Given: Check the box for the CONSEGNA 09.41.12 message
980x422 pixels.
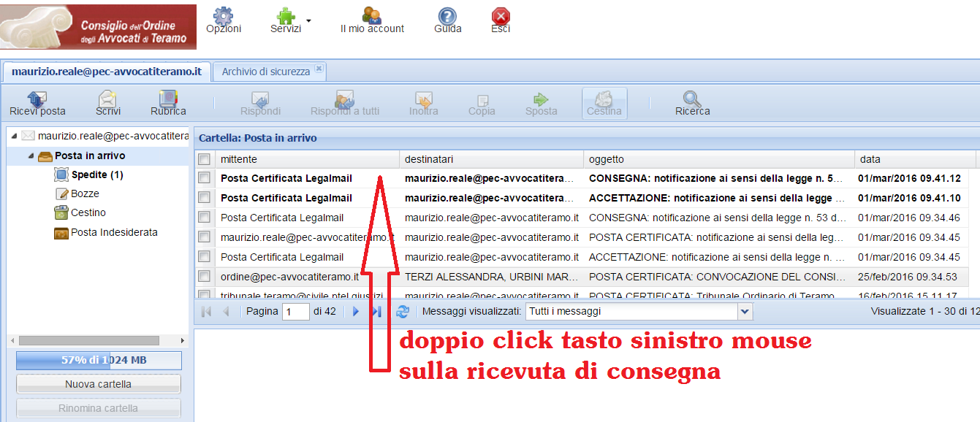Looking at the screenshot, I should point(205,178).
